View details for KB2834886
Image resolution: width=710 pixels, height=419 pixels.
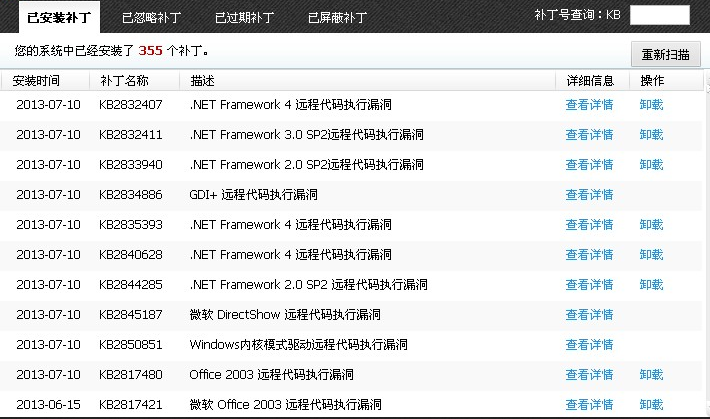pos(589,195)
